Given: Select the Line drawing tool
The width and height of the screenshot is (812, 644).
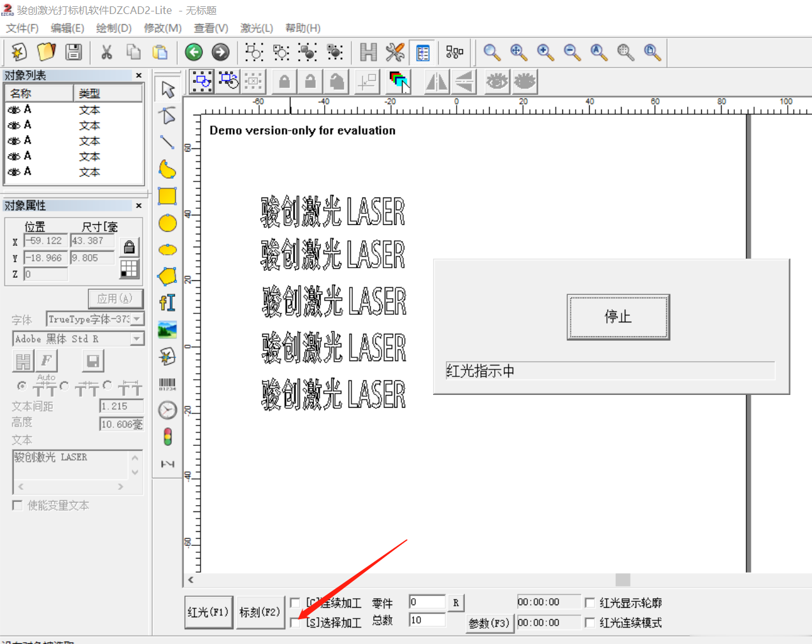Looking at the screenshot, I should [167, 143].
